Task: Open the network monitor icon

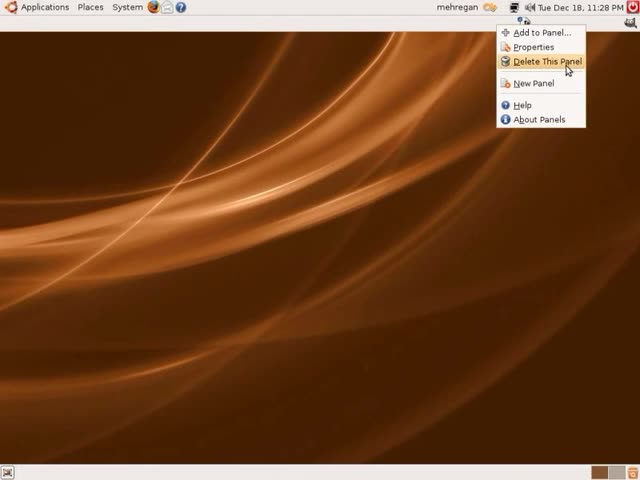Action: point(514,7)
